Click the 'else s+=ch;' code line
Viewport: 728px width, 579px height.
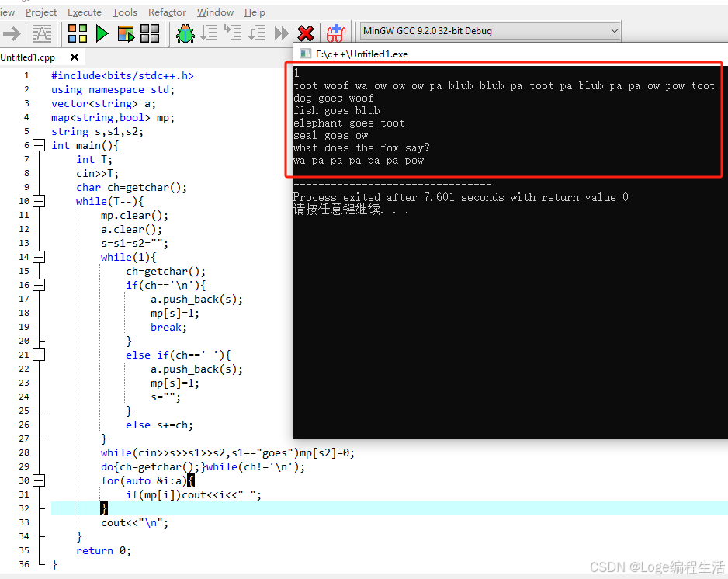pos(159,425)
